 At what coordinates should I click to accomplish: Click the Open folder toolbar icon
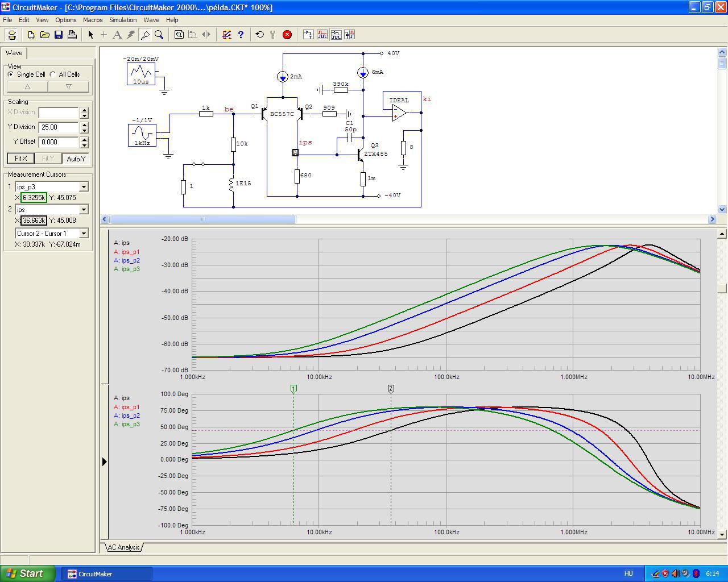point(45,35)
